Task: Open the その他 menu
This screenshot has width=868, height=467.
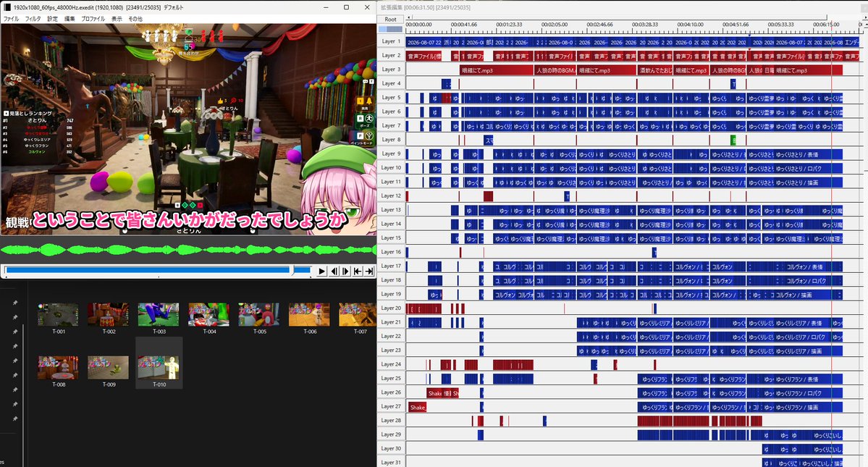Action: tap(135, 19)
